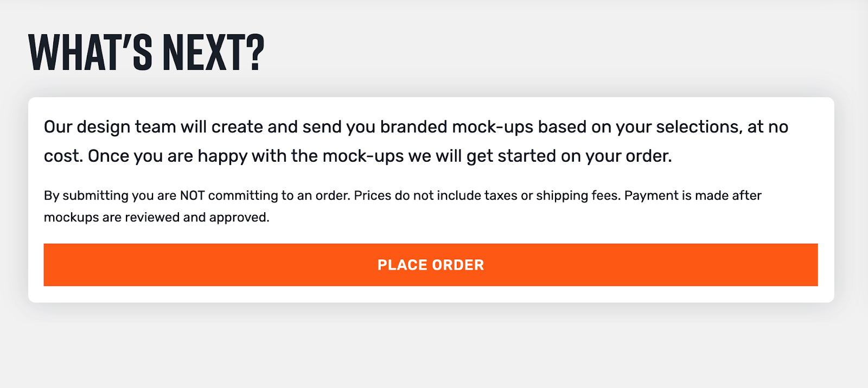Click "mock-ups" in the first sentence
The height and width of the screenshot is (388, 868).
pyautogui.click(x=493, y=127)
